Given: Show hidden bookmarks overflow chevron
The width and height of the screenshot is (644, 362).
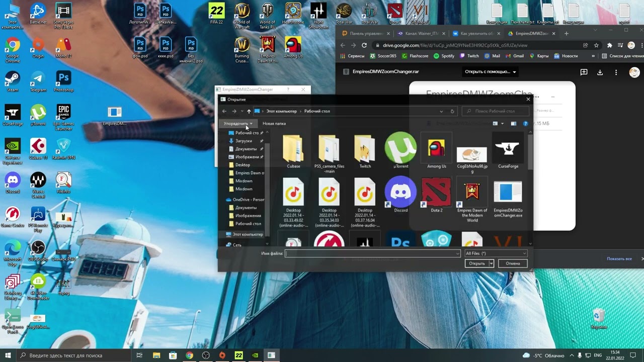Looking at the screenshot, I should pos(593,56).
